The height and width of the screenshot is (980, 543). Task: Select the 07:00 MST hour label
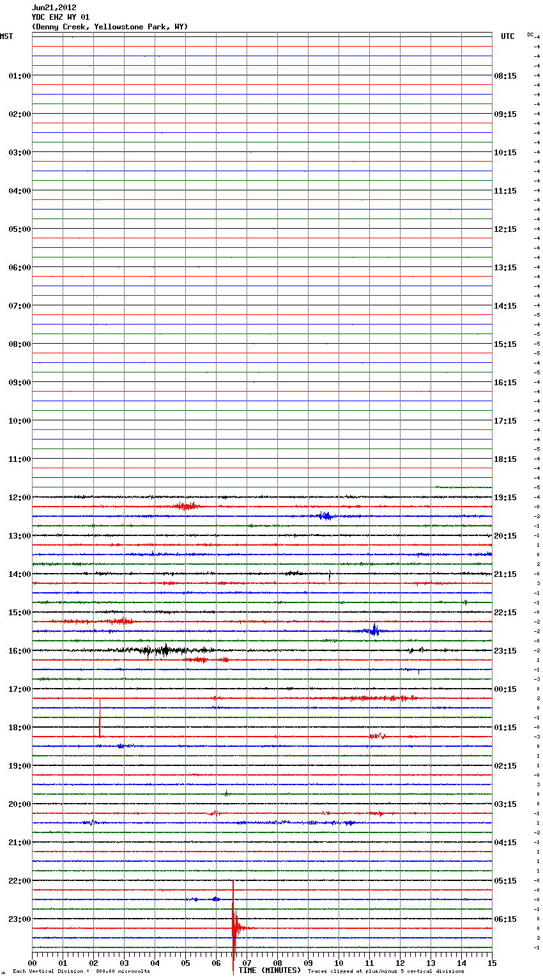click(x=19, y=306)
